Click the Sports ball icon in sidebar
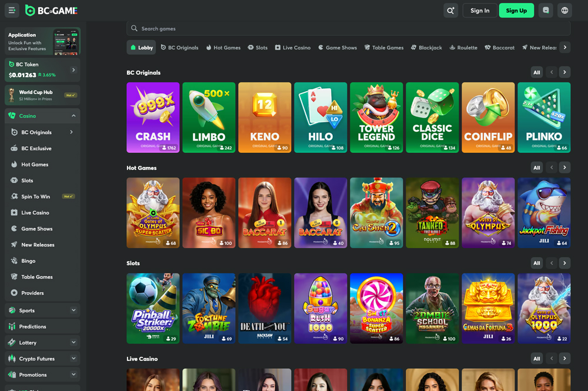The width and height of the screenshot is (588, 391). point(12,310)
